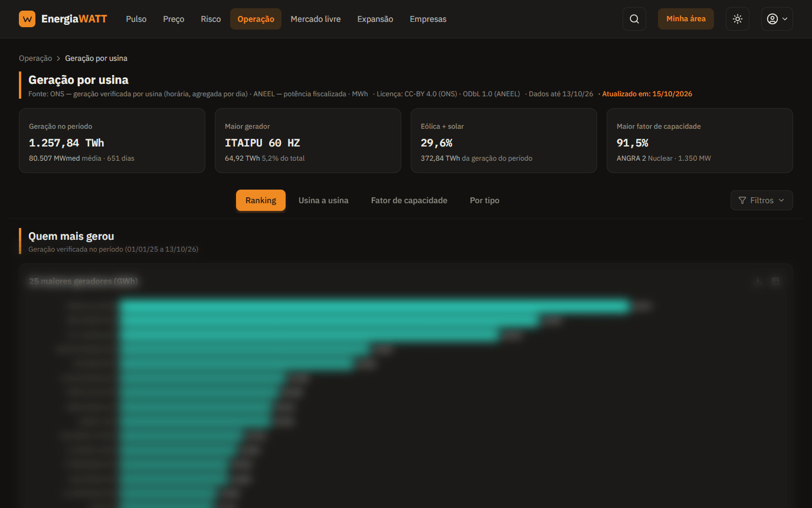This screenshot has width=812, height=508.
Task: Click the 372,84 TWh da geração text
Action: [x=477, y=158]
